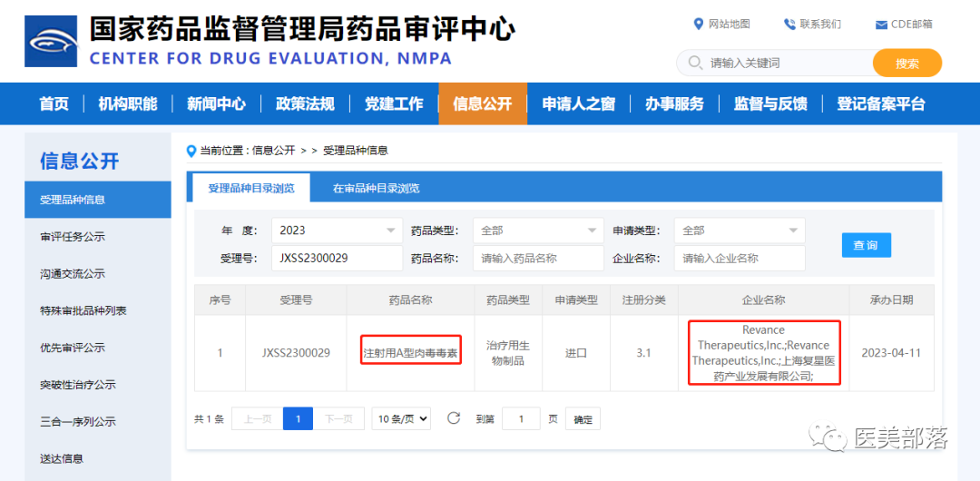The width and height of the screenshot is (980, 481).
Task: Open 机构职能 menu
Action: click(128, 103)
